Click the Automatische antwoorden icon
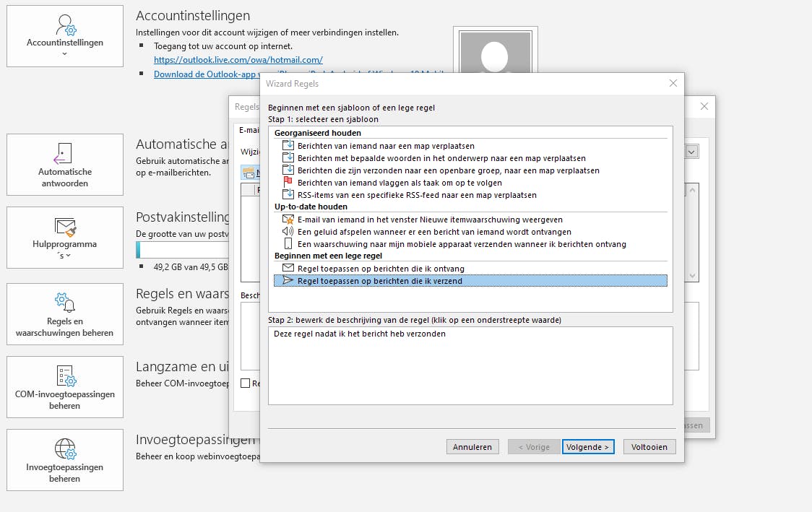Image resolution: width=812 pixels, height=512 pixels. click(x=64, y=154)
